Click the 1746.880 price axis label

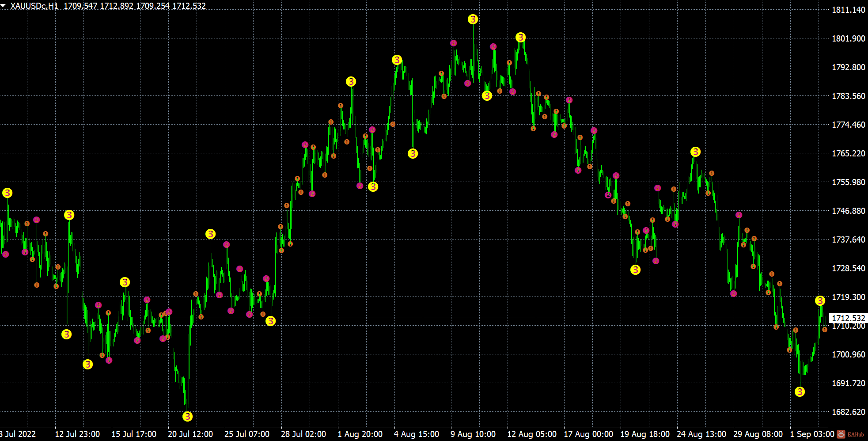coord(848,211)
